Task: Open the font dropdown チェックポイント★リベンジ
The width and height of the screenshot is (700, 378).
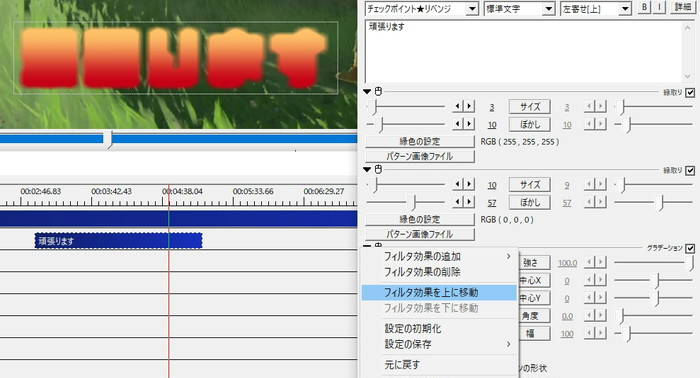Action: (421, 8)
